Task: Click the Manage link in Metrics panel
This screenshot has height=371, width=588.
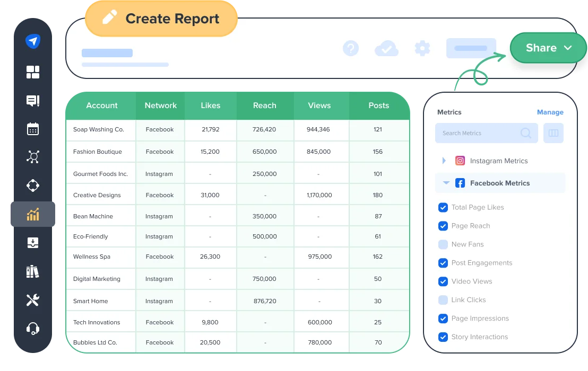Action: click(x=550, y=112)
